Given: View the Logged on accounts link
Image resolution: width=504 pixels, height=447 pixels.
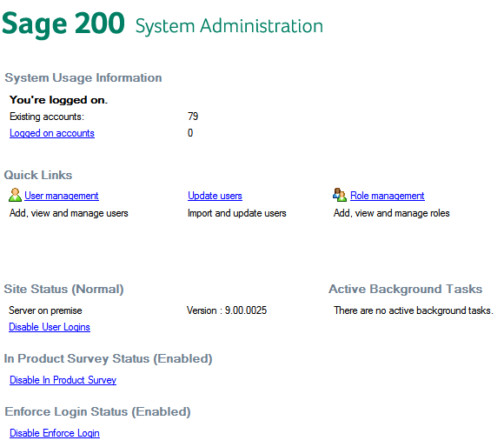Looking at the screenshot, I should [52, 133].
